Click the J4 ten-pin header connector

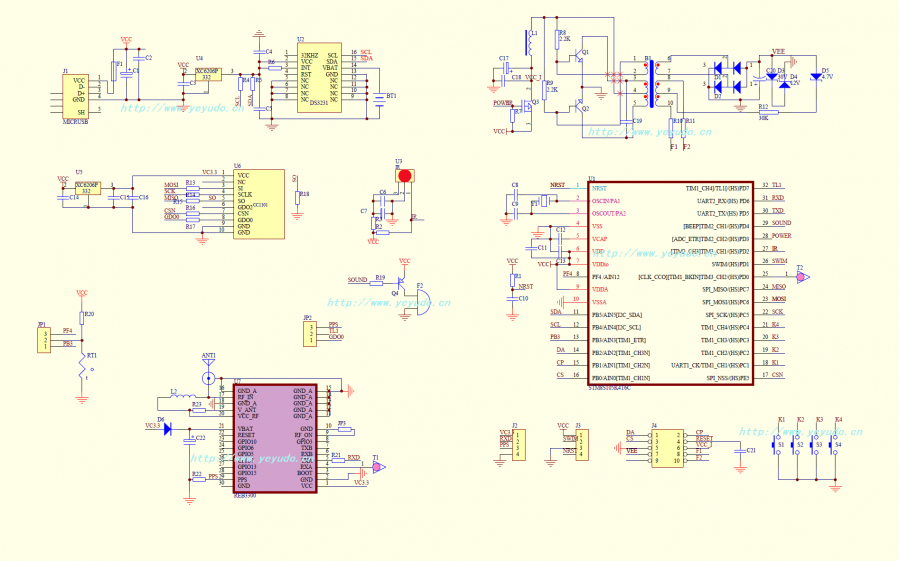click(666, 447)
